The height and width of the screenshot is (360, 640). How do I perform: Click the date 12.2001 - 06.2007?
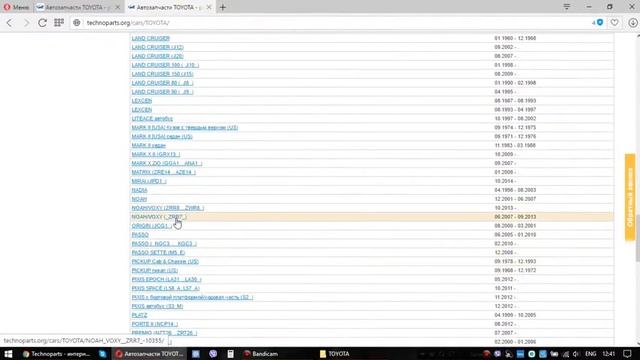515,200
